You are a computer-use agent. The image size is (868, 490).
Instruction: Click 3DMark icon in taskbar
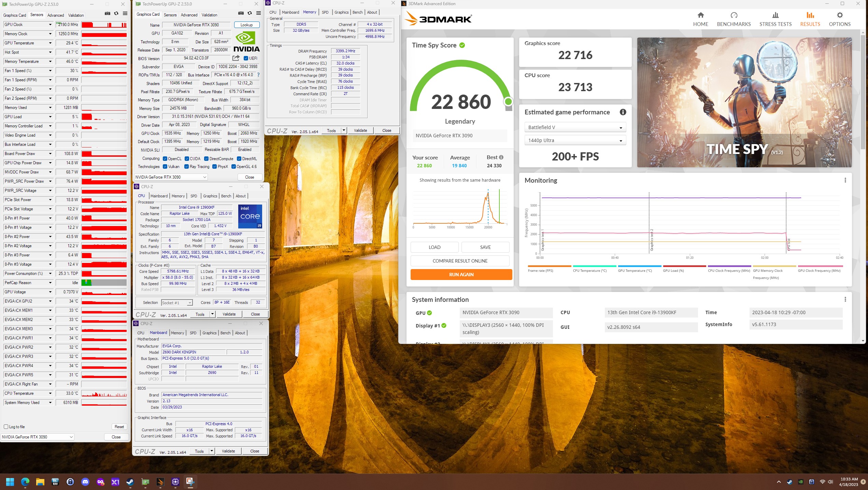(160, 482)
